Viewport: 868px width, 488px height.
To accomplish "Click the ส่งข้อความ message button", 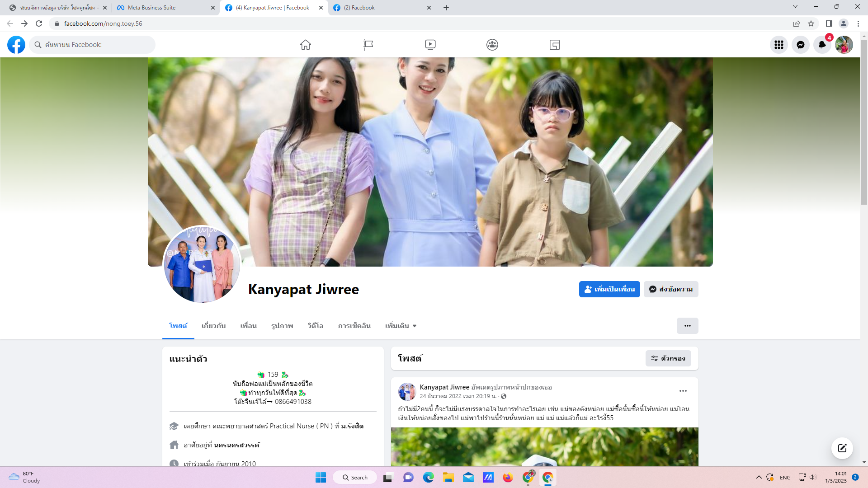I will coord(671,289).
